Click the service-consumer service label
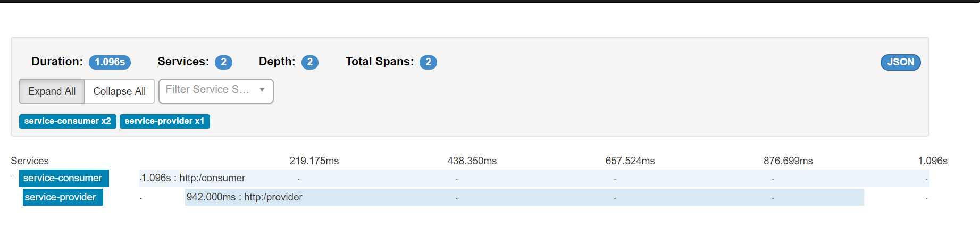The image size is (980, 228). [x=64, y=178]
